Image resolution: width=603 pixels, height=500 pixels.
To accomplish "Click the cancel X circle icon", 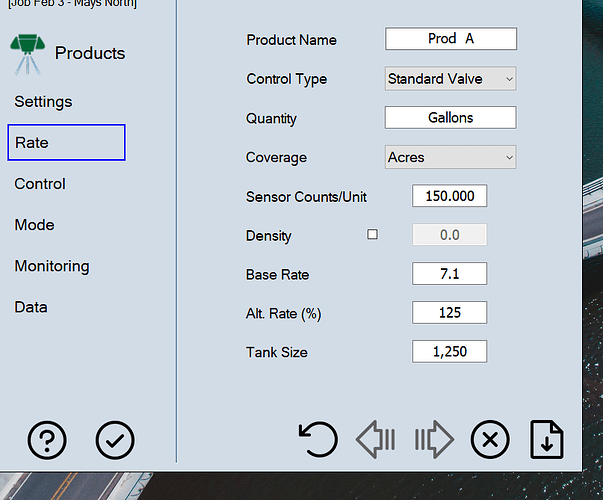I will [490, 439].
